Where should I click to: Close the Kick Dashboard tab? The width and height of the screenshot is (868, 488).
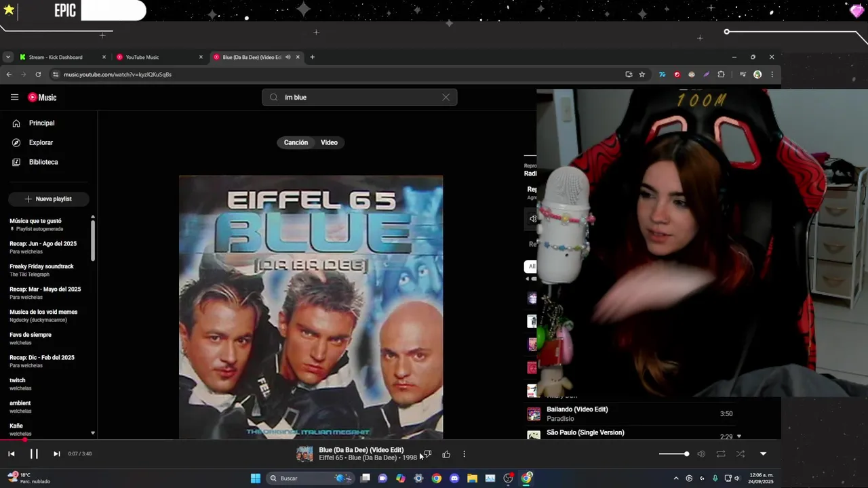click(104, 58)
